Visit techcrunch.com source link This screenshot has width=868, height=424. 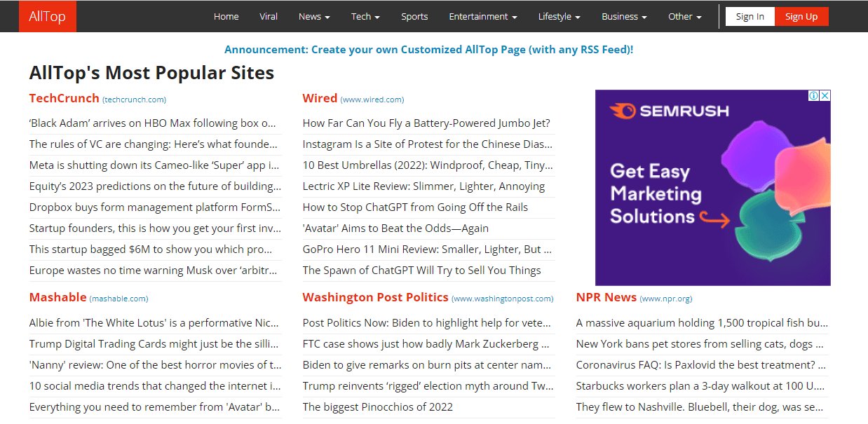[135, 100]
